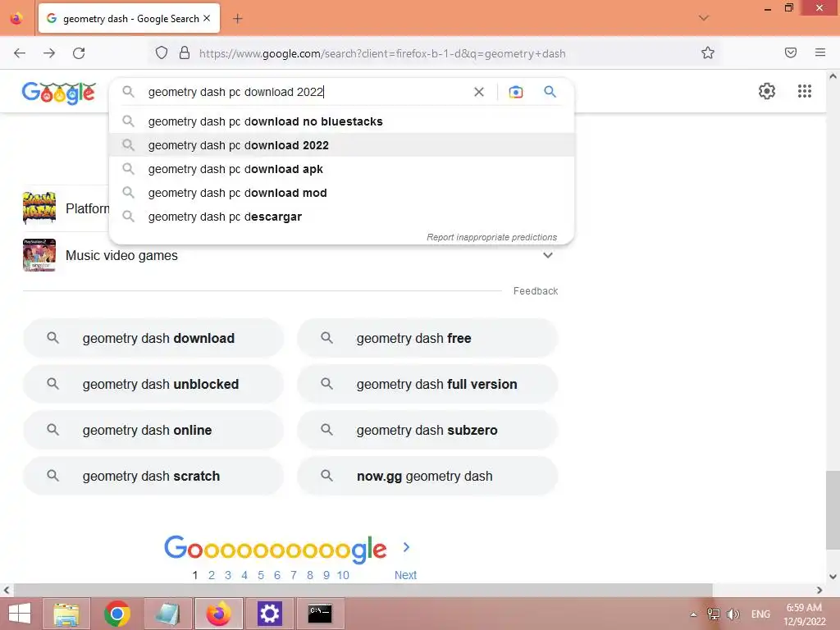Click the pagination right chevron arrow

tap(406, 547)
